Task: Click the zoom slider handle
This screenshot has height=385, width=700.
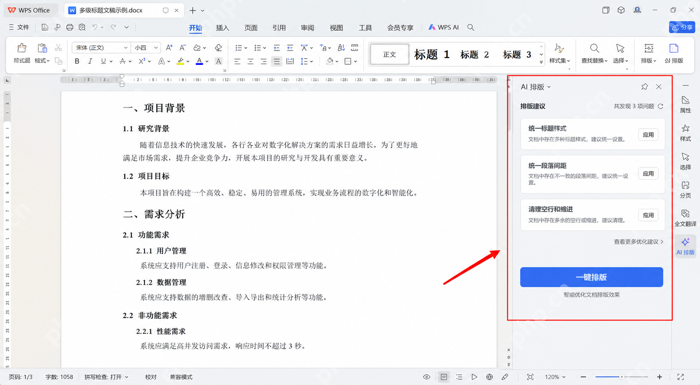Action: tap(621, 377)
